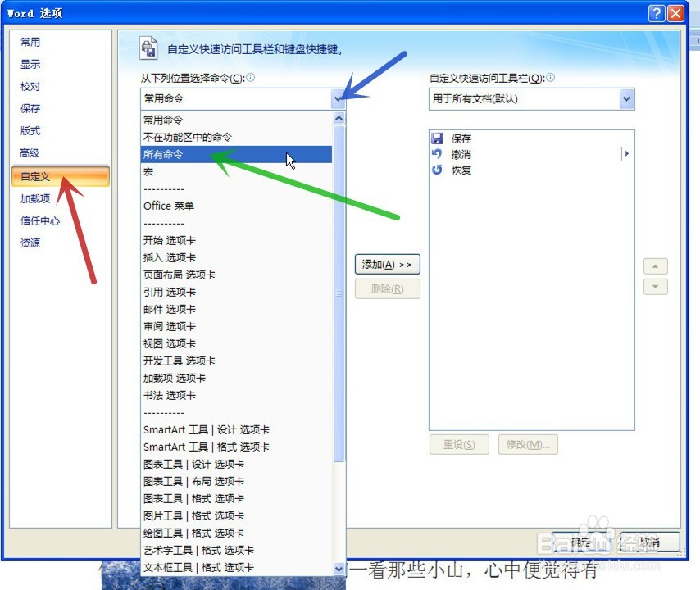Select 加载项 选项卡 option
Image resolution: width=700 pixels, height=590 pixels.
point(236,378)
